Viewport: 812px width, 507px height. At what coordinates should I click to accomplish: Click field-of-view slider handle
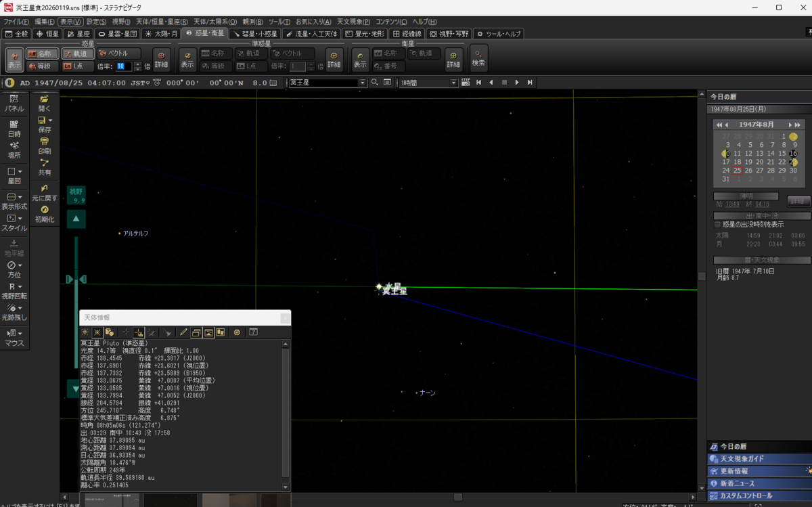[76, 279]
